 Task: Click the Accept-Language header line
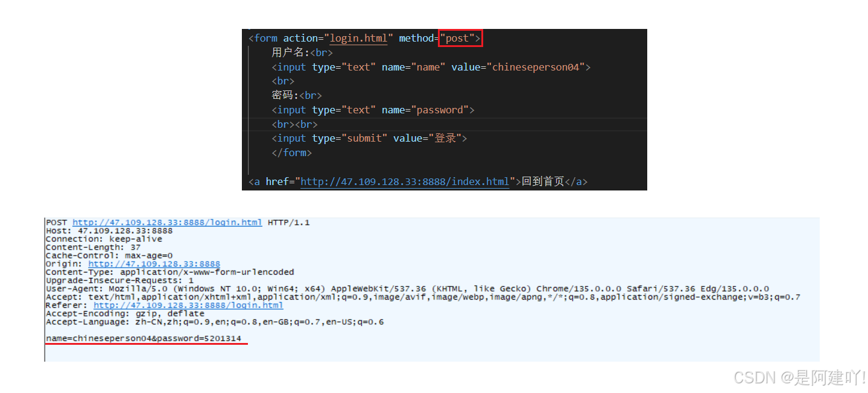point(214,322)
